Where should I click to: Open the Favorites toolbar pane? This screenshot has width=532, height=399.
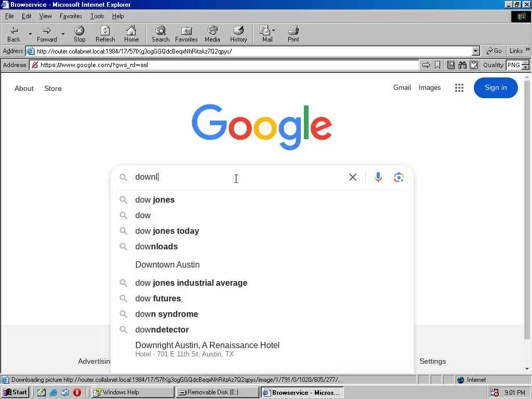click(187, 34)
